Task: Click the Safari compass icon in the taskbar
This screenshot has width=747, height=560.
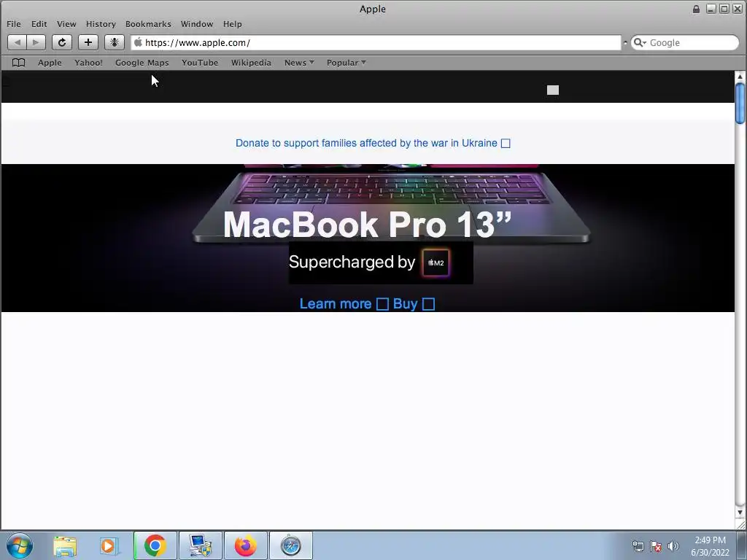Action: [x=290, y=545]
